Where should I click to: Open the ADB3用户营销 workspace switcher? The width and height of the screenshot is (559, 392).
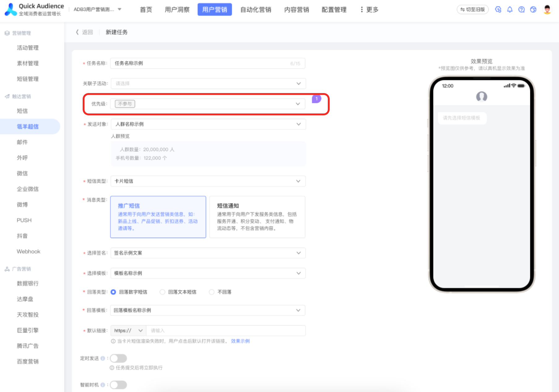(97, 10)
